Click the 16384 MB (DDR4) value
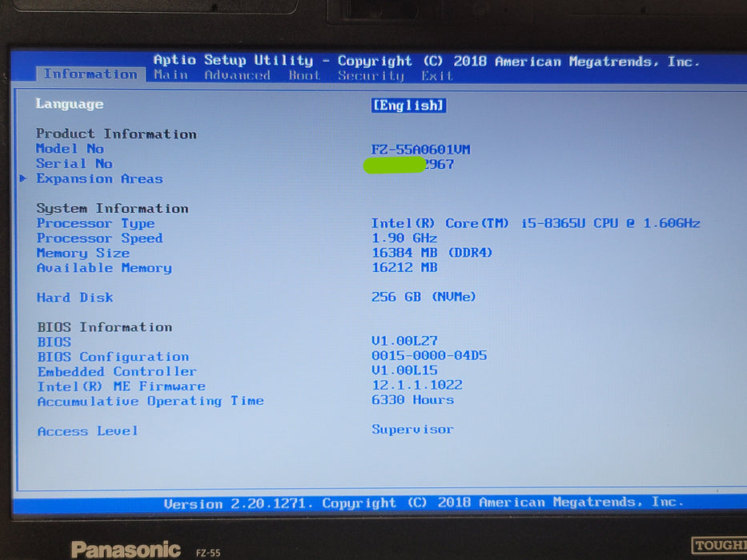747x560 pixels. [432, 252]
